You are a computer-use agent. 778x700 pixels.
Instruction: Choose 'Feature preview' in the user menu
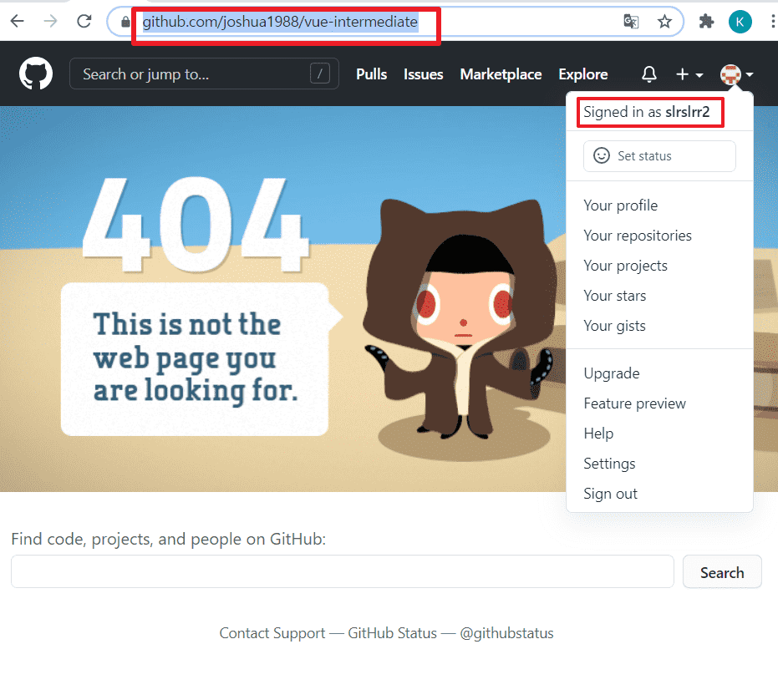point(634,403)
